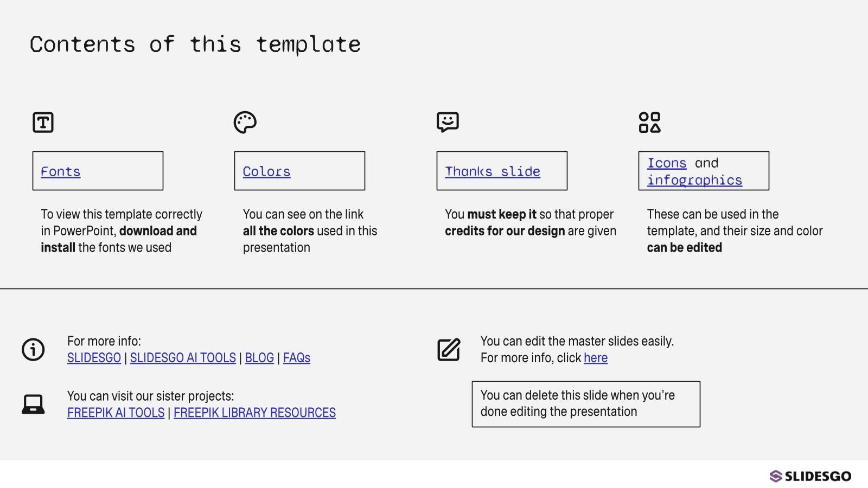Open the SLIDESGO AI TOOLS link
This screenshot has width=868, height=488.
click(x=183, y=358)
